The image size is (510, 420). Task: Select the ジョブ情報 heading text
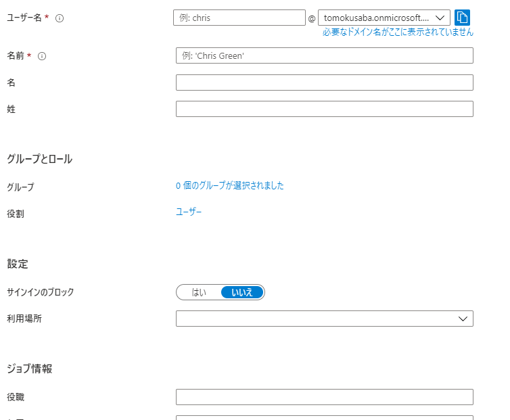pos(30,369)
